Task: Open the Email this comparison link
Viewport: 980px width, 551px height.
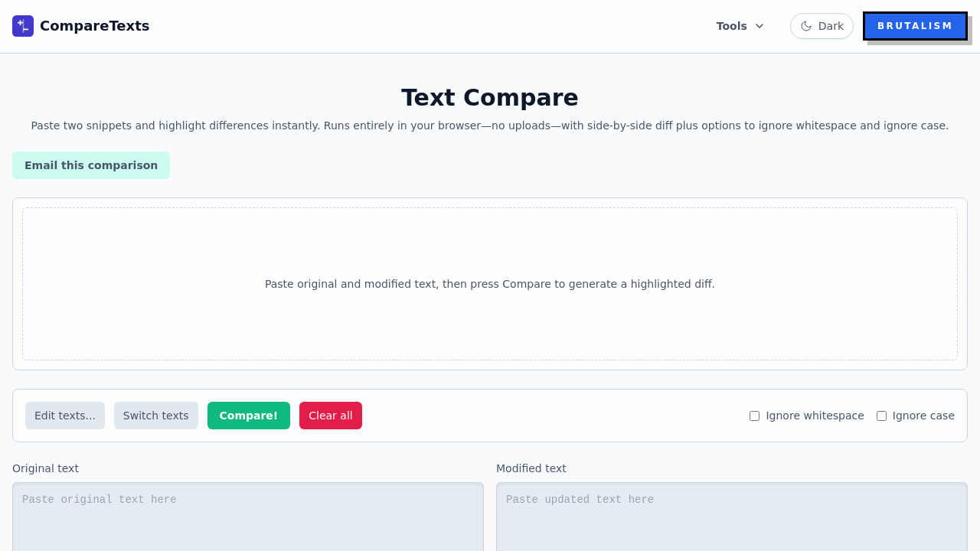Action: pyautogui.click(x=91, y=165)
